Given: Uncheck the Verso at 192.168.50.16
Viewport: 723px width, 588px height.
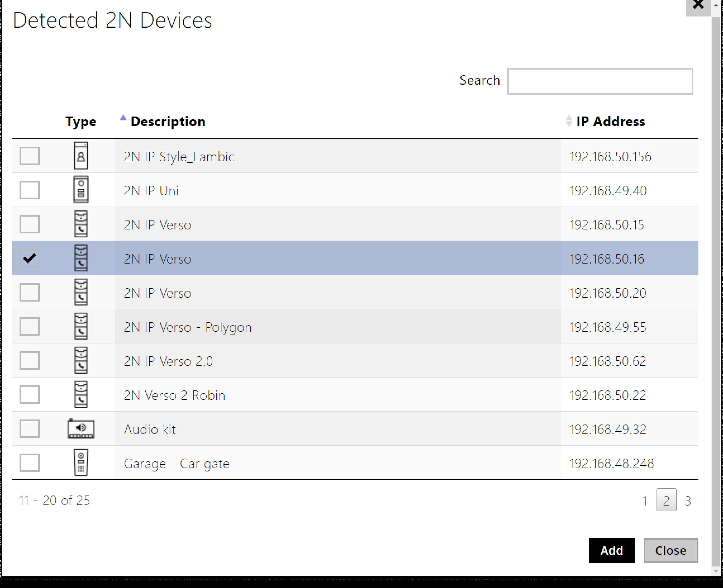Looking at the screenshot, I should pyautogui.click(x=29, y=258).
